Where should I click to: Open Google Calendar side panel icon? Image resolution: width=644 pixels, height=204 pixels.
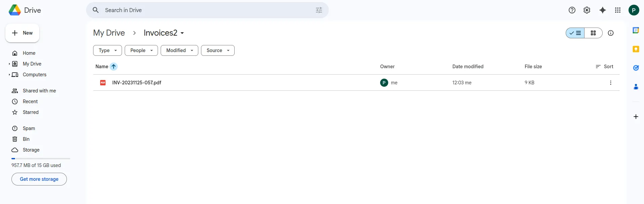coord(636,30)
